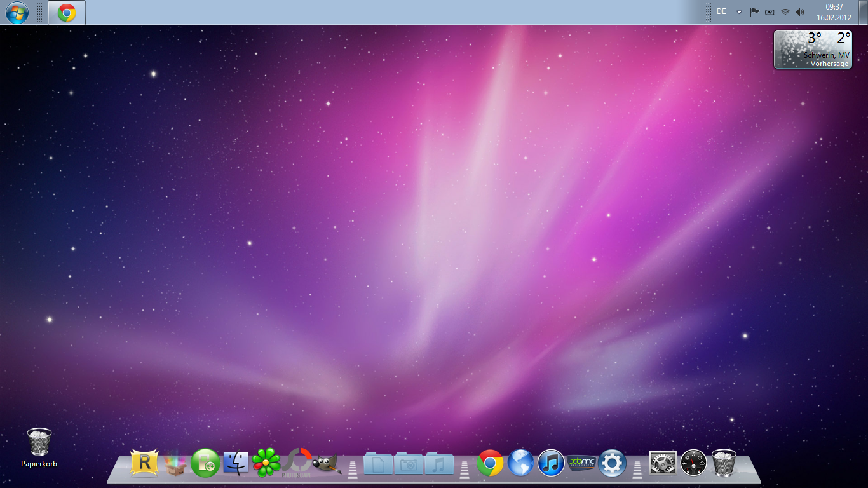Click the 3° - 2° temperature reading

pos(829,39)
